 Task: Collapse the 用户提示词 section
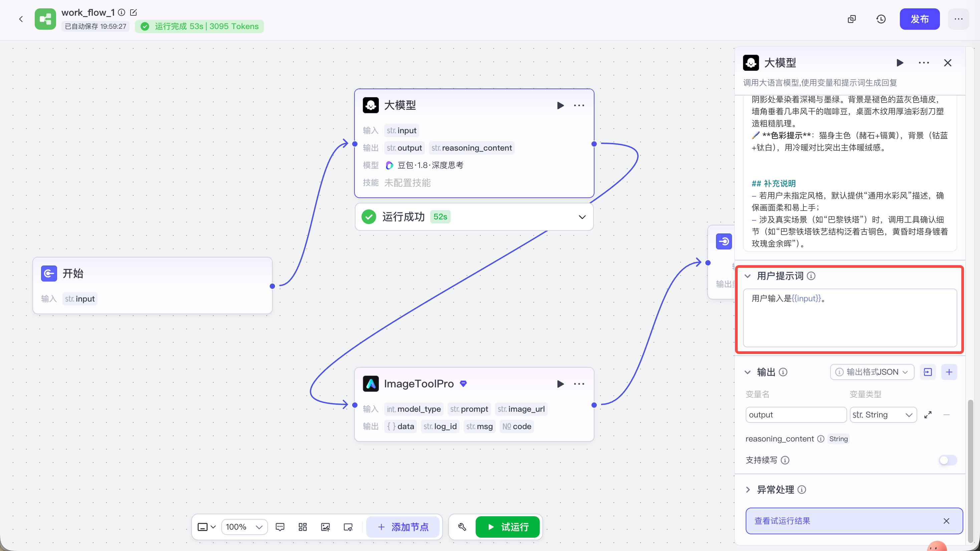pyautogui.click(x=748, y=276)
